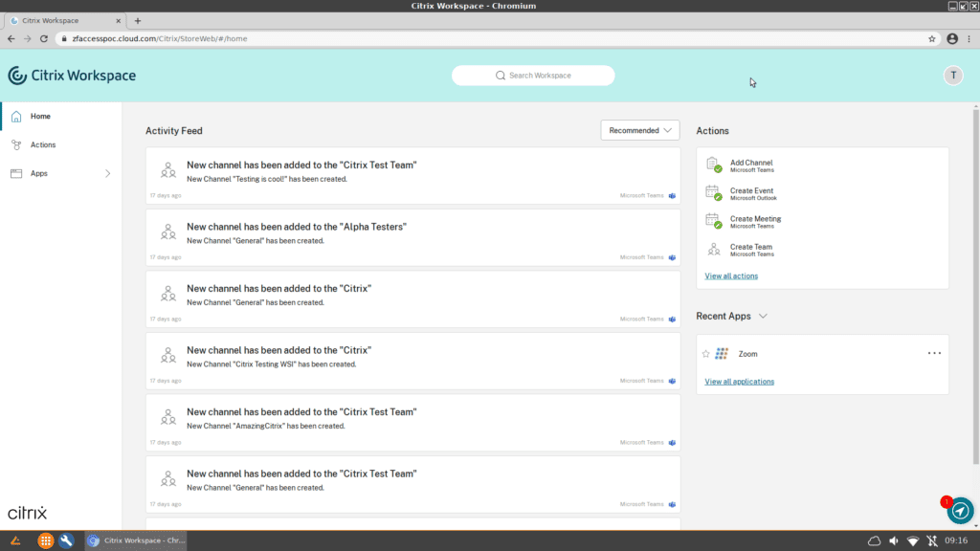980x551 pixels.
Task: Open the Apps menu item
Action: pos(61,174)
